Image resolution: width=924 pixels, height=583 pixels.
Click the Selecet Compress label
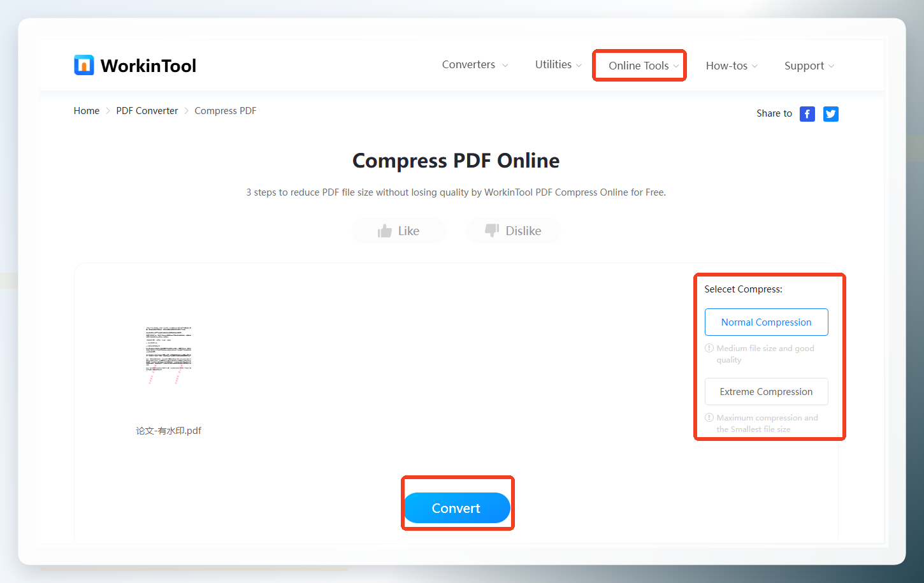click(743, 289)
